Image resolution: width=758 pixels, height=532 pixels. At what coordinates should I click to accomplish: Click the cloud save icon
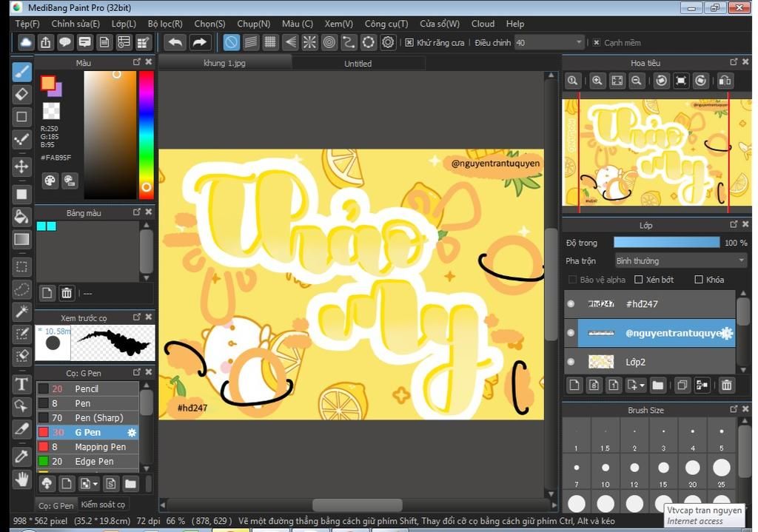(26, 42)
